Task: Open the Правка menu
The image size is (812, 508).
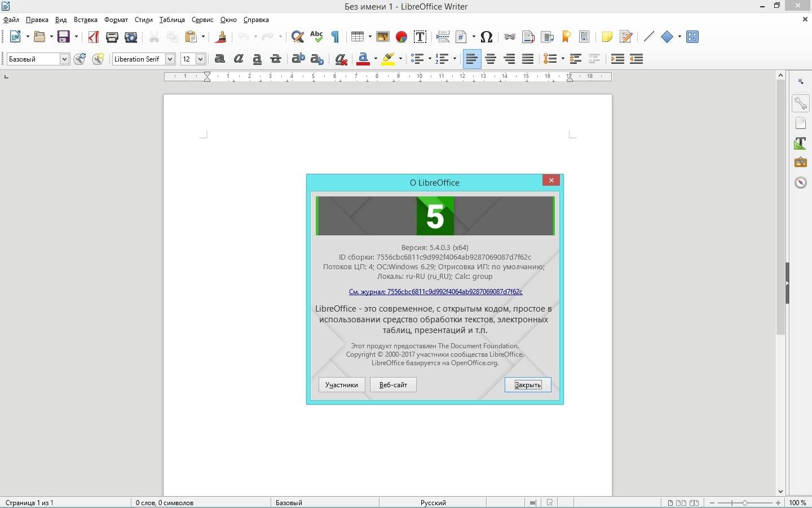Action: click(x=37, y=20)
